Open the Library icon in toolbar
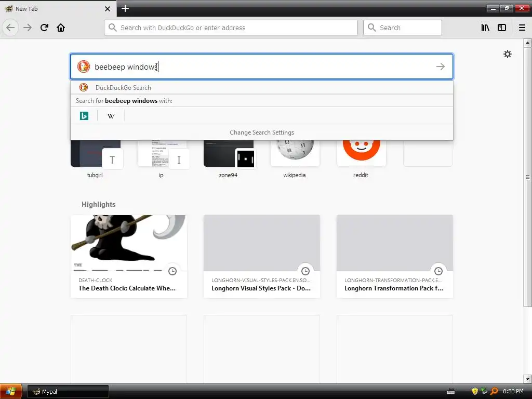 tap(485, 28)
